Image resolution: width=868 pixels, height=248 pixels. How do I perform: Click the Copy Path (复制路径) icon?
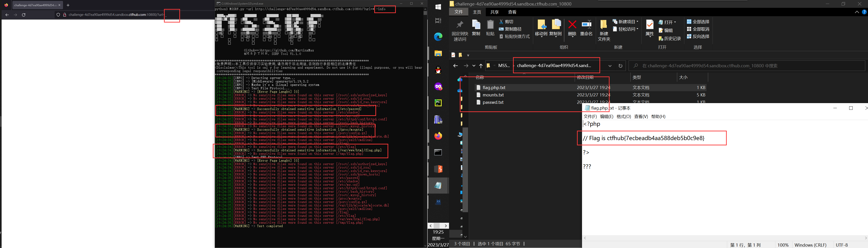[x=501, y=29]
